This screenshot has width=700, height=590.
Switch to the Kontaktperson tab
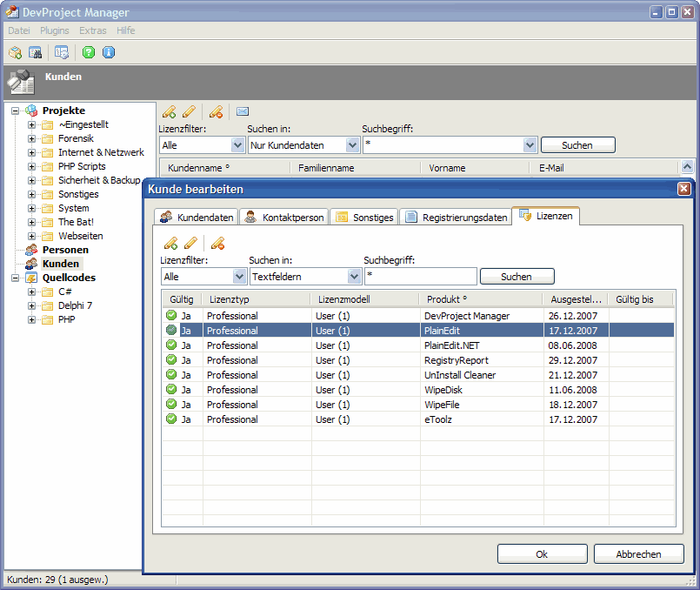[x=284, y=218]
